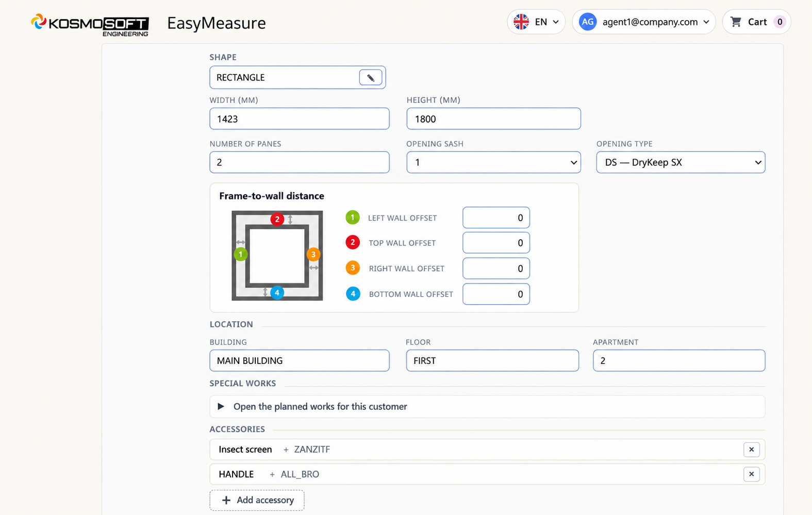Click the Floor field showing FIRST
This screenshot has width=812, height=515.
point(492,360)
